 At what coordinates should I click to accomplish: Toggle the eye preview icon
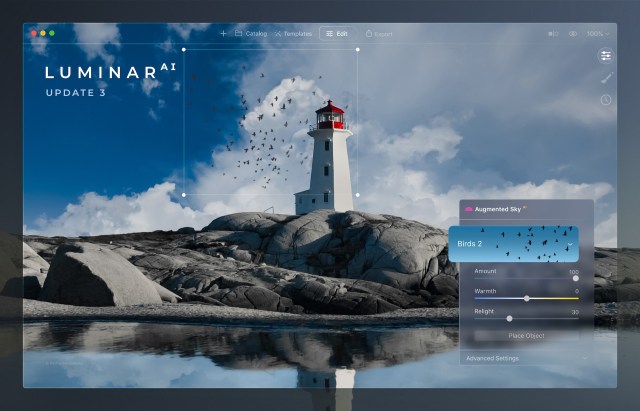(573, 33)
